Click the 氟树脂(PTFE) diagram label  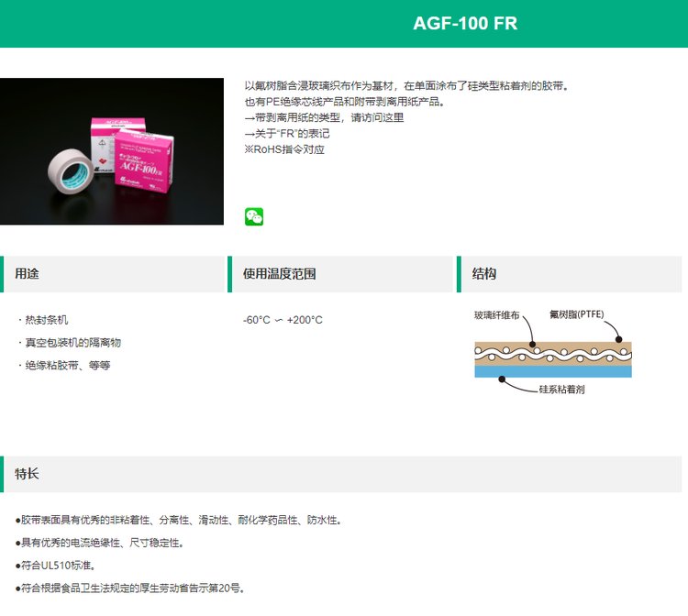(x=577, y=314)
